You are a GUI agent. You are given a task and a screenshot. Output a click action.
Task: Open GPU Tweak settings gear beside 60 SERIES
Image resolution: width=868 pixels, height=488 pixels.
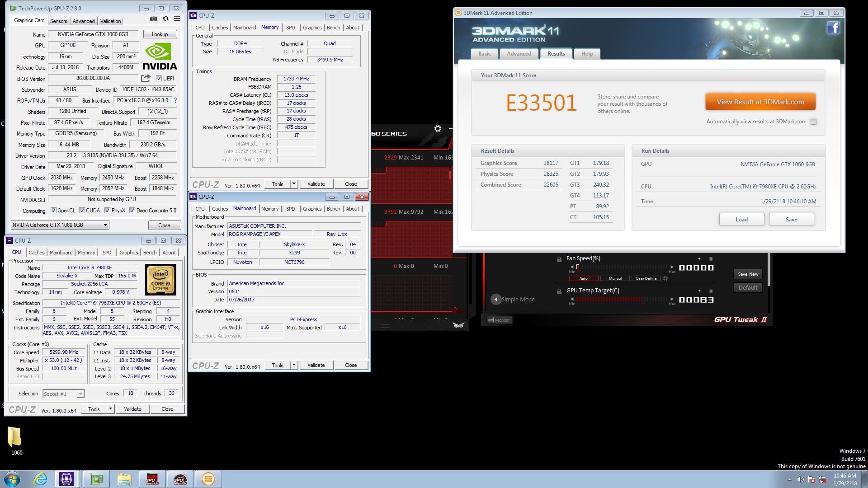[x=438, y=129]
